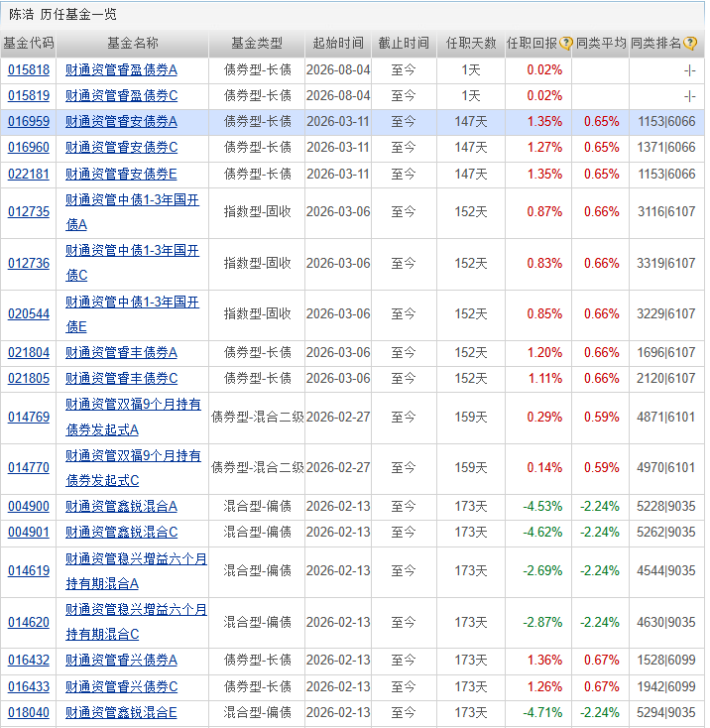Open fund 财通资管鑫锐混合C

[x=121, y=532]
